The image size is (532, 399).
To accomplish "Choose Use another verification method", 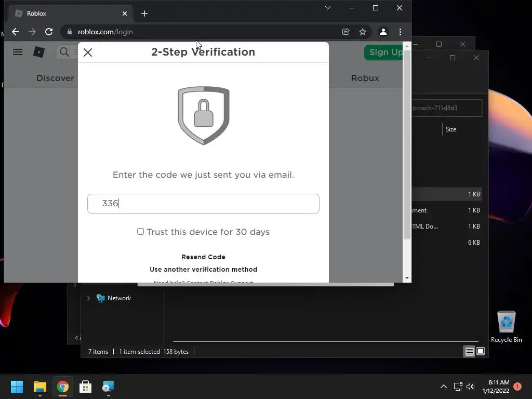I will pos(203,270).
